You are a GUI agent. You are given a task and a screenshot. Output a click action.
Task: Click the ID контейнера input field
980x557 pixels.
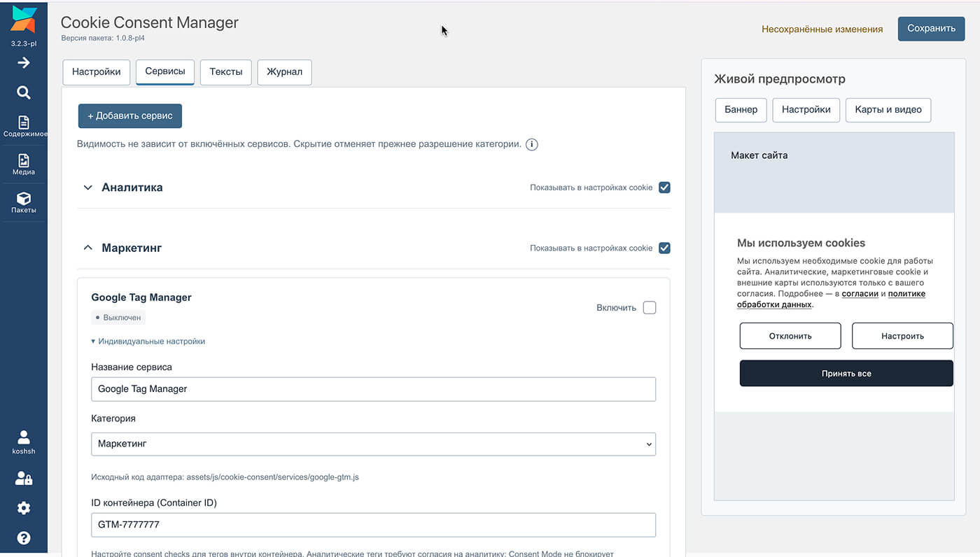pos(373,525)
